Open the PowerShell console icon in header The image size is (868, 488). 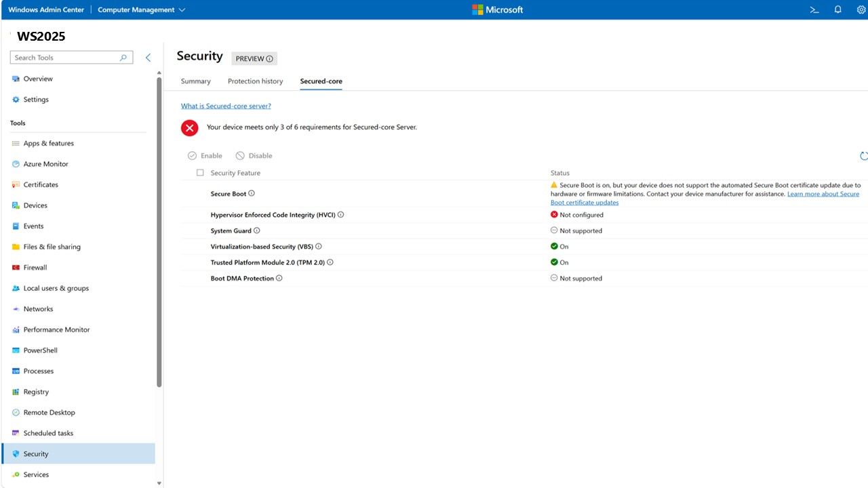[x=814, y=9]
